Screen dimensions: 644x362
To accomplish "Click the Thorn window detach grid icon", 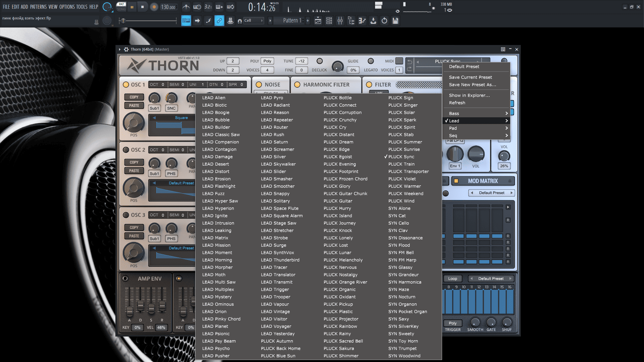I will pos(503,49).
